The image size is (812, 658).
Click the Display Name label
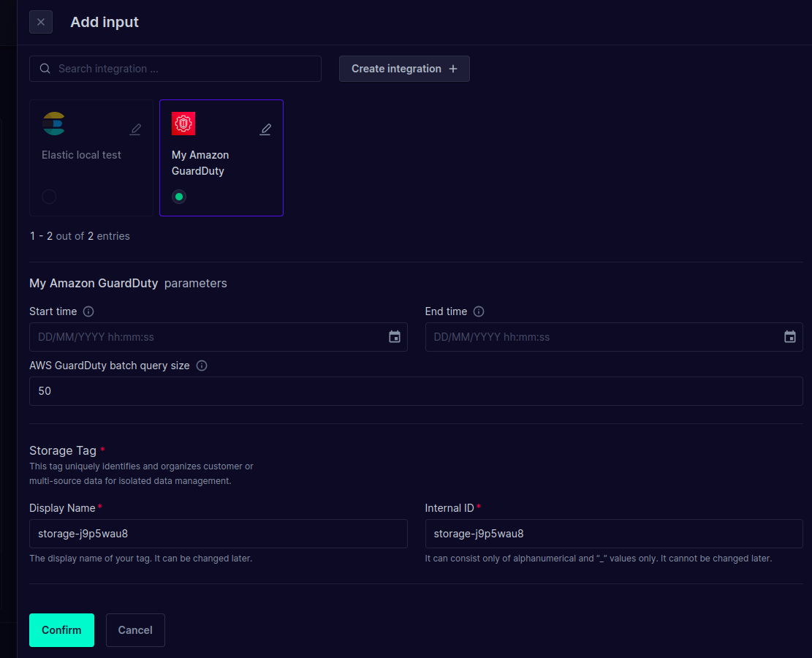pyautogui.click(x=62, y=508)
